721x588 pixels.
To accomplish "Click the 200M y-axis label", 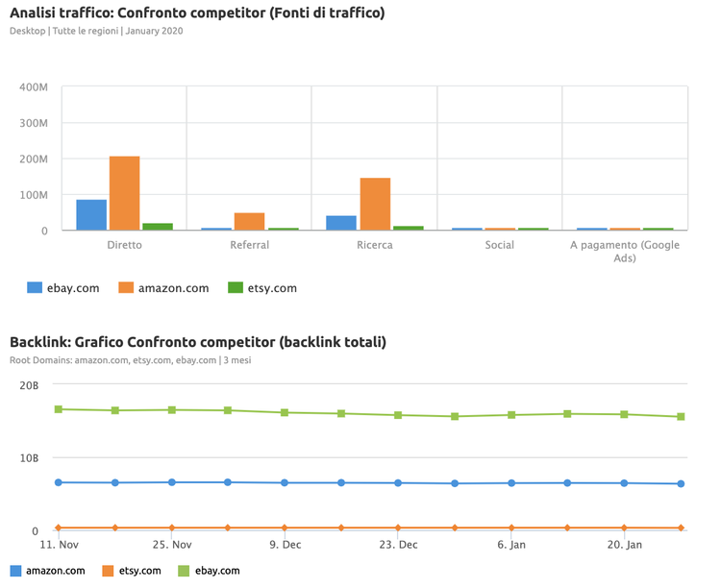I will coord(34,159).
